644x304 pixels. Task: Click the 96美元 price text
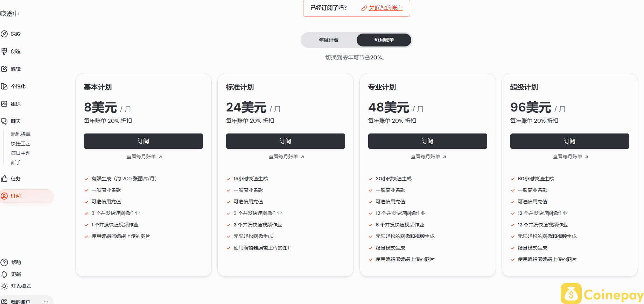[531, 107]
